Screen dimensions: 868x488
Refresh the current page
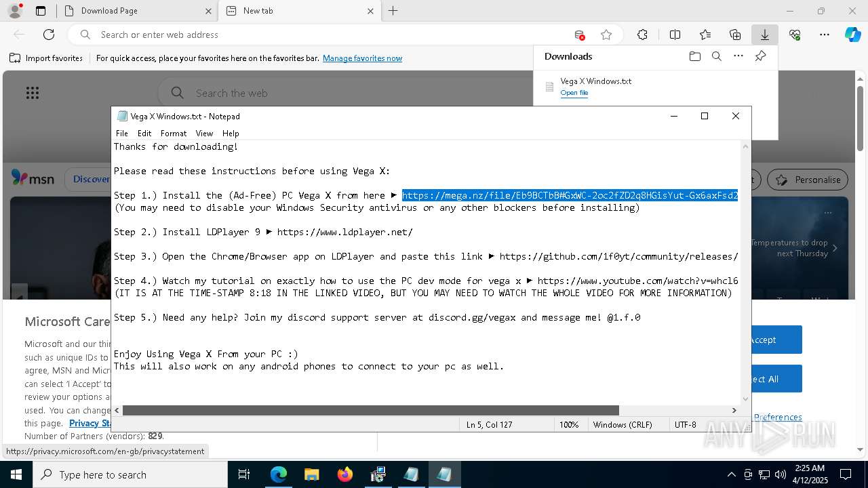tap(49, 35)
